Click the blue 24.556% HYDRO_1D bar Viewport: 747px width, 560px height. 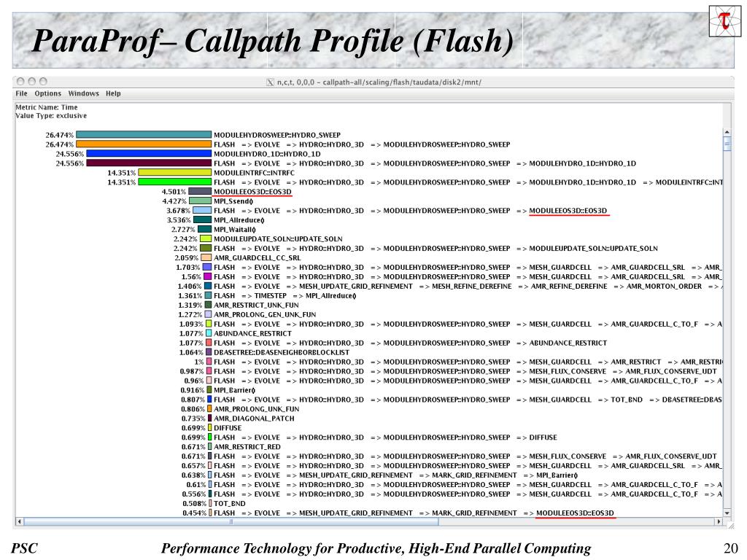coord(149,154)
